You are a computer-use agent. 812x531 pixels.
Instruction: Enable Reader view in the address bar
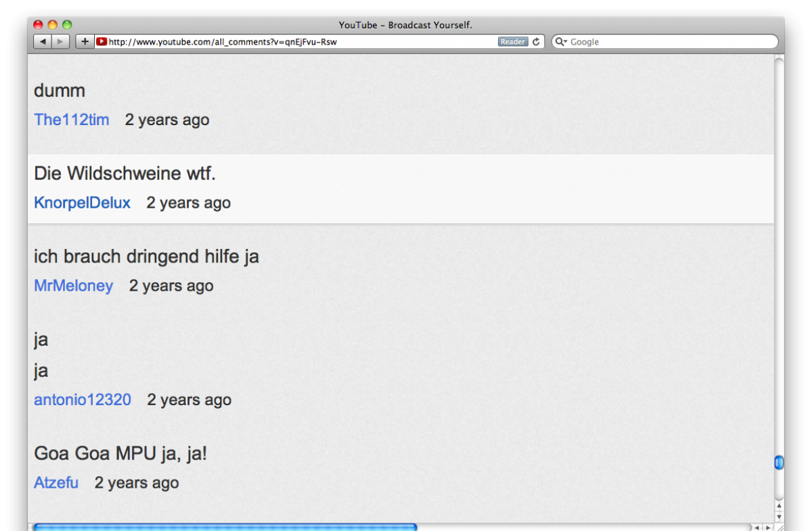tap(513, 42)
